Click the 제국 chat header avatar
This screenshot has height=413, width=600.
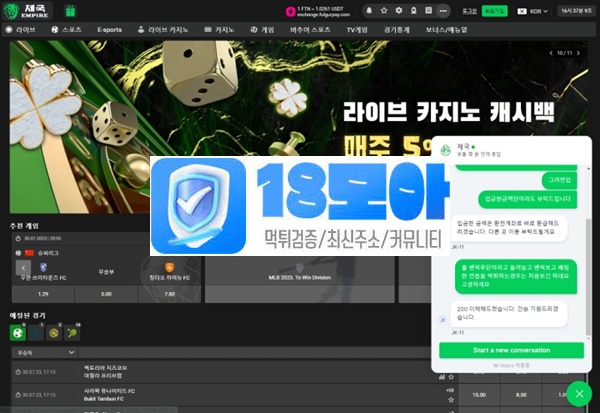[x=445, y=150]
